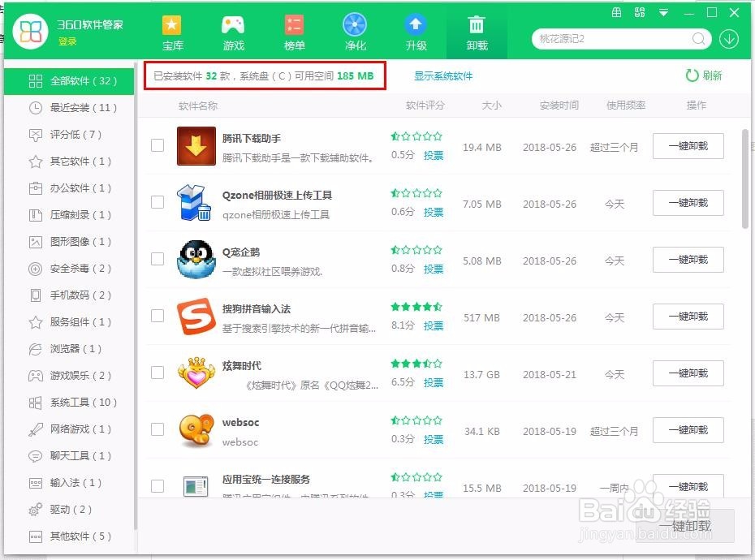Select 系统工具 (10) category
The image size is (755, 560).
tap(69, 403)
